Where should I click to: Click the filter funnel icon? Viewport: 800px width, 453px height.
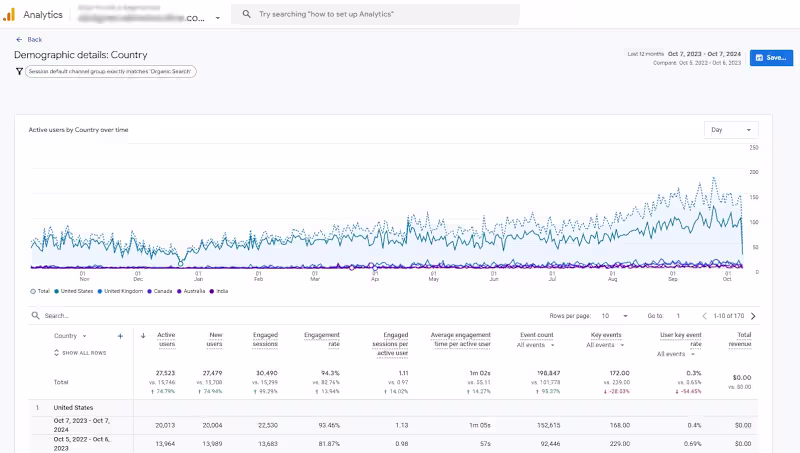pos(19,71)
